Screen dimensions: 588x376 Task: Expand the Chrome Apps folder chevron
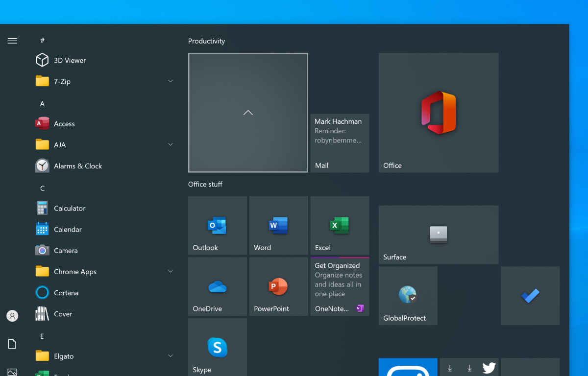[x=171, y=271]
